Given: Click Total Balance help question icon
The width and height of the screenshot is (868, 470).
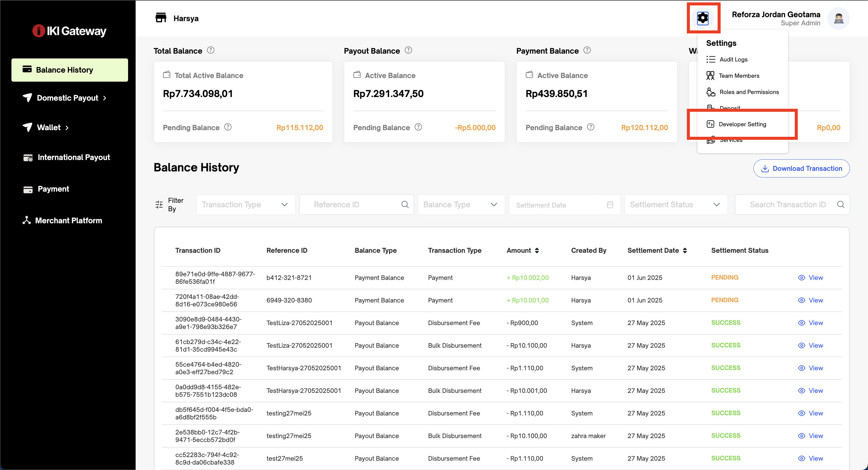Looking at the screenshot, I should pyautogui.click(x=211, y=50).
